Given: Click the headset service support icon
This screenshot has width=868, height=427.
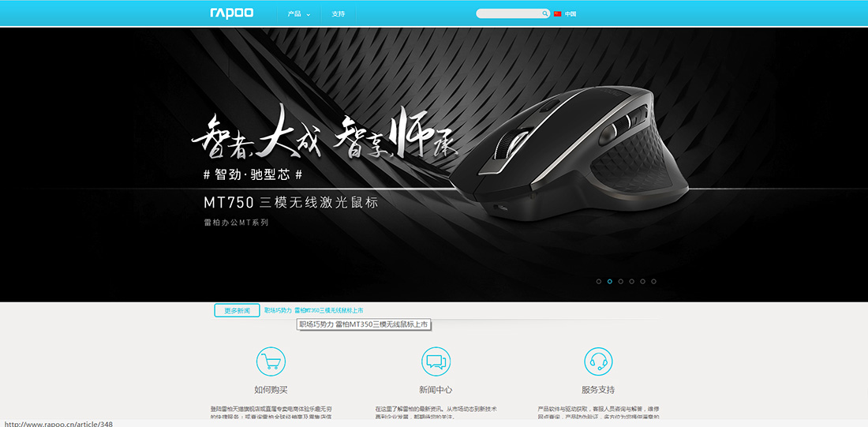Looking at the screenshot, I should point(598,361).
